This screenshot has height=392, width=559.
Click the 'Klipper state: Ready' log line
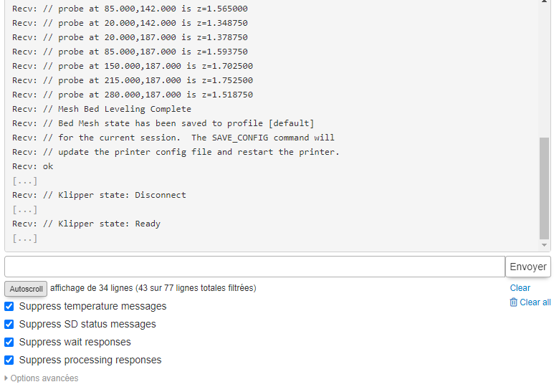(86, 224)
